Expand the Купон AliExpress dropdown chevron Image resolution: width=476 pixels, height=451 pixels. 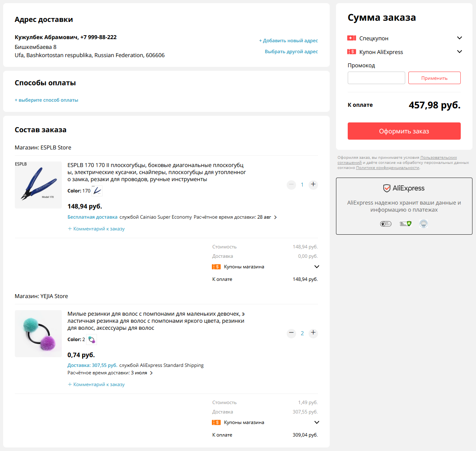pos(460,52)
